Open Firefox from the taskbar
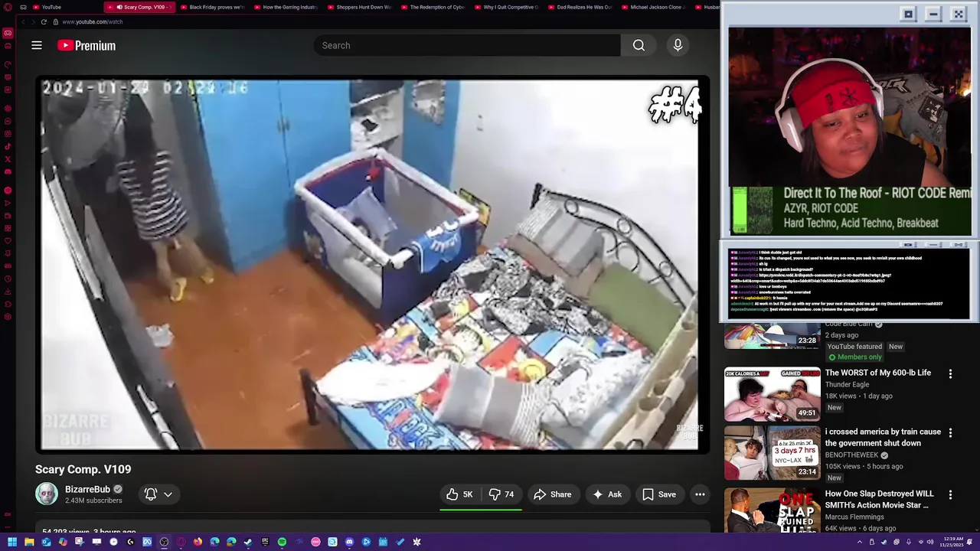Image resolution: width=980 pixels, height=551 pixels. coord(198,542)
